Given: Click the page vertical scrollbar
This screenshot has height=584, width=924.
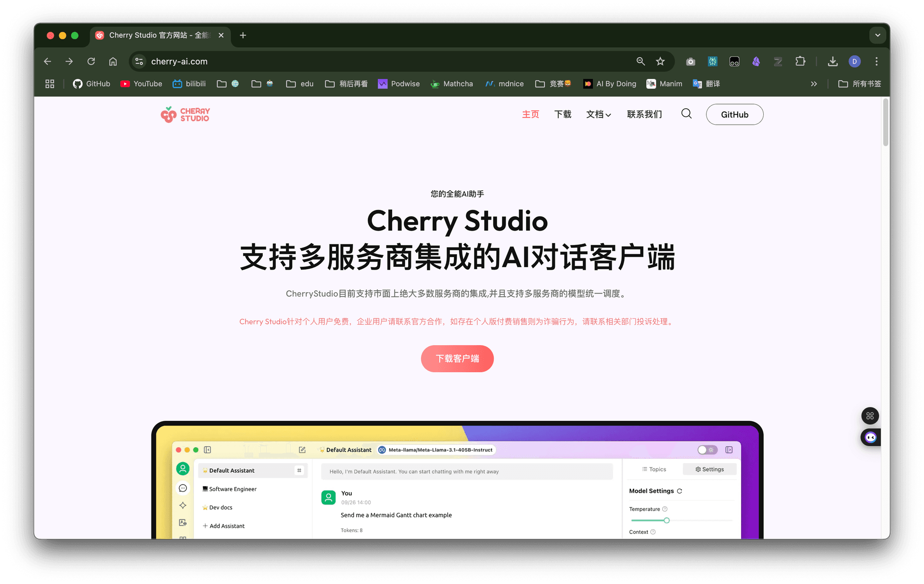Looking at the screenshot, I should [x=885, y=122].
